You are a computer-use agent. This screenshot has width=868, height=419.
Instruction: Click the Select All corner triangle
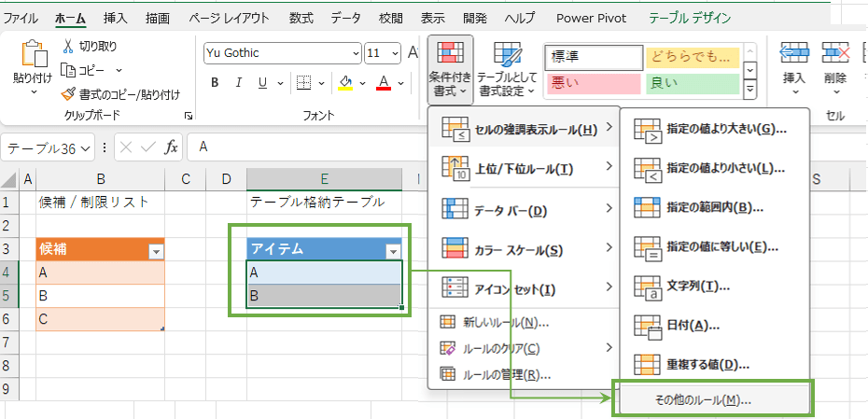click(x=9, y=179)
